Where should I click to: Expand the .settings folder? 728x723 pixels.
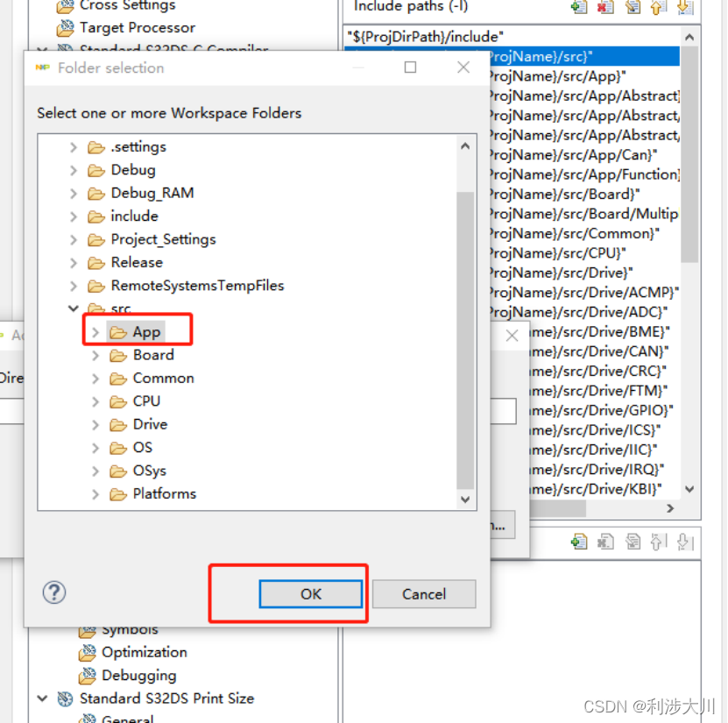pyautogui.click(x=73, y=147)
